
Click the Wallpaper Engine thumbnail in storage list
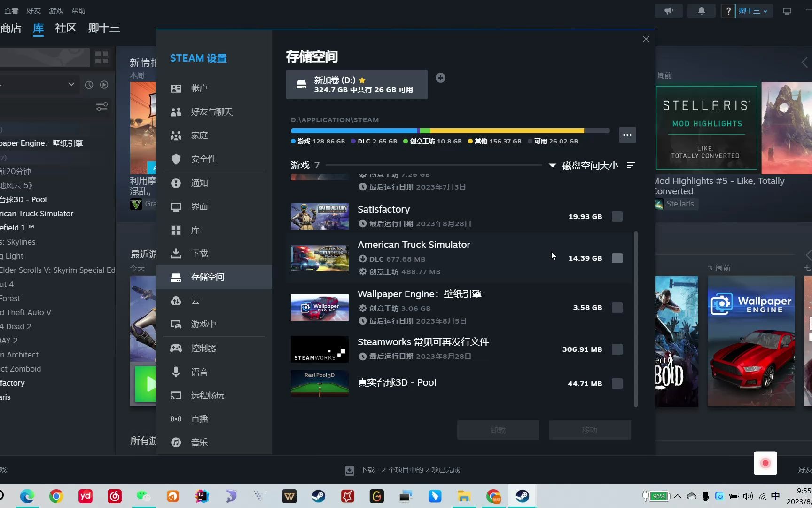320,308
